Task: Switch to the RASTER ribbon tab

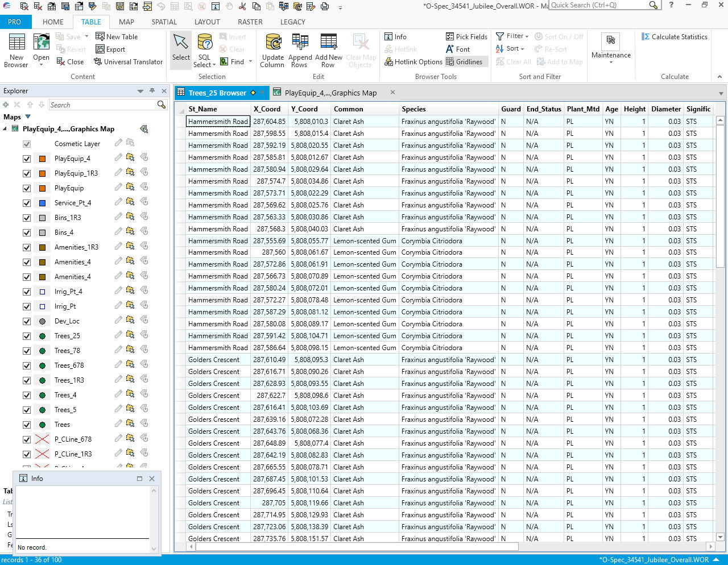Action: coord(250,22)
